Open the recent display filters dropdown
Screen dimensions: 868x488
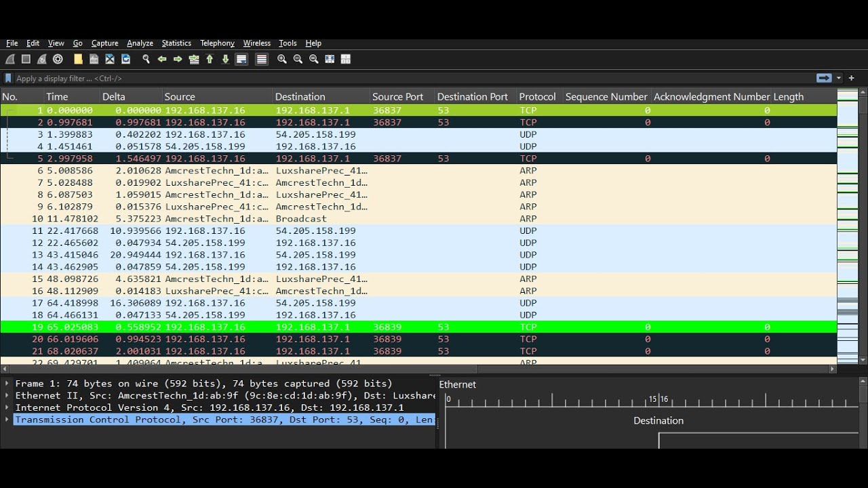point(839,78)
